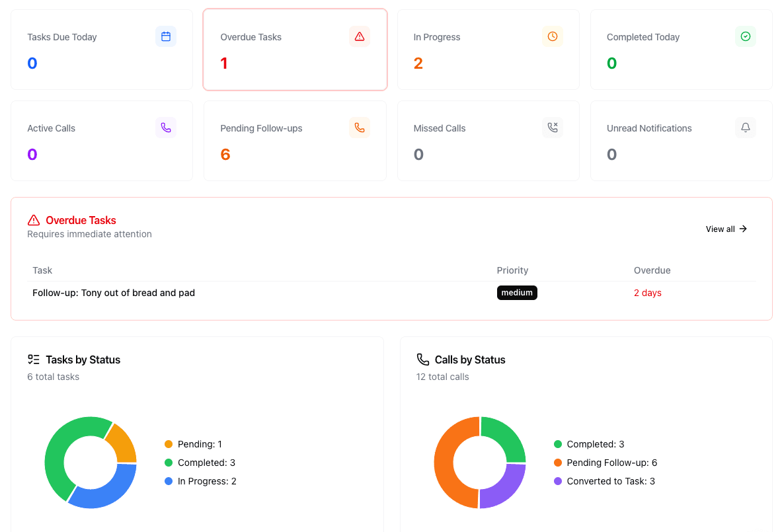Click the task list icon beside Tasks by Status heading
Screen dimensions: 782x532
(33, 359)
